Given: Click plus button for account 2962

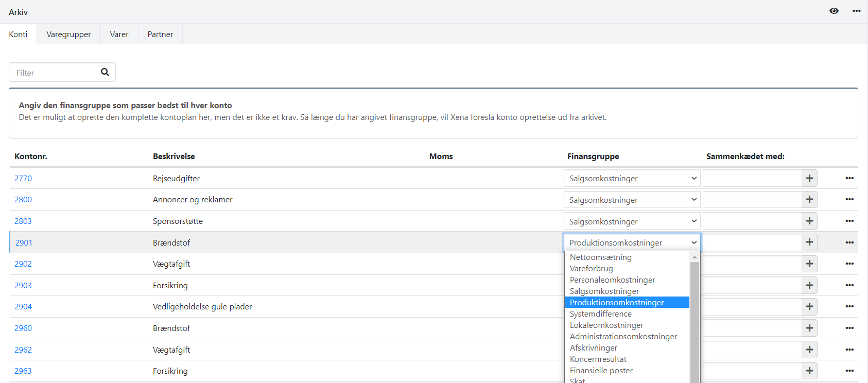Looking at the screenshot, I should pyautogui.click(x=809, y=350).
